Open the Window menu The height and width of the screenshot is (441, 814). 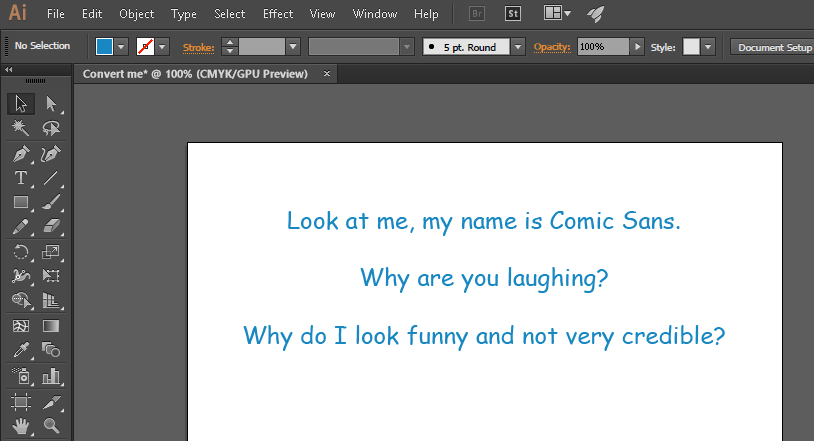pyautogui.click(x=375, y=14)
